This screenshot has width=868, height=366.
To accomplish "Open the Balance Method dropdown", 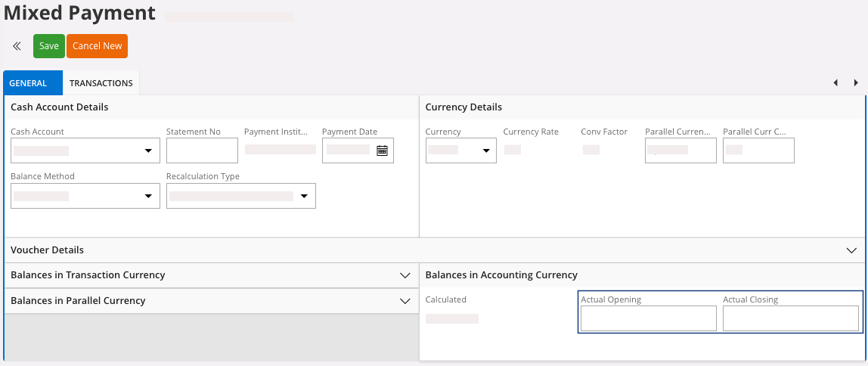I will click(148, 197).
